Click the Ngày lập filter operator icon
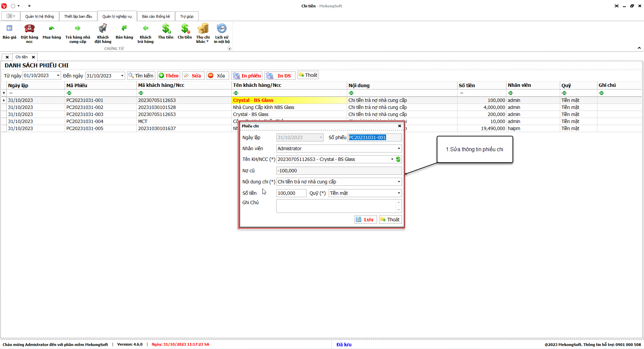The image size is (644, 349). coord(11,93)
